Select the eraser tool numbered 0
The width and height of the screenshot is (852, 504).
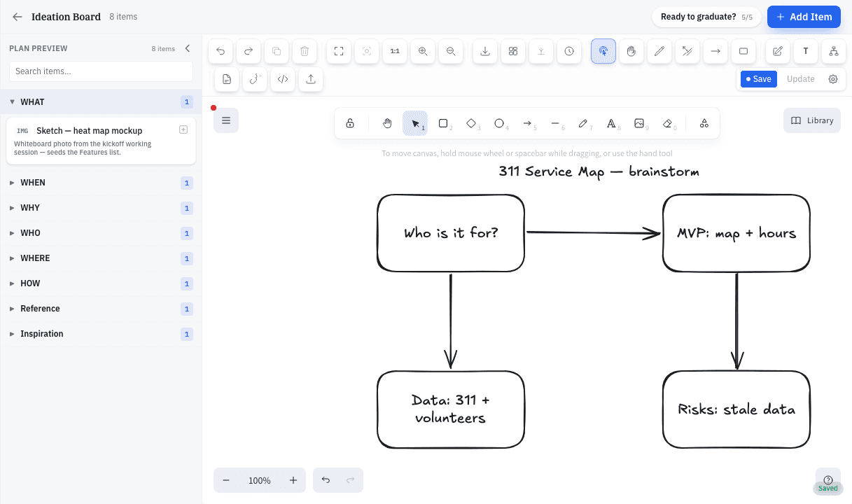click(x=667, y=123)
